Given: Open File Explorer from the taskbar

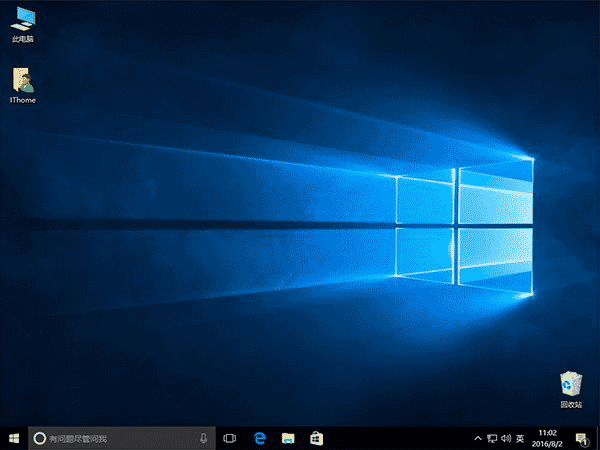Looking at the screenshot, I should (287, 438).
